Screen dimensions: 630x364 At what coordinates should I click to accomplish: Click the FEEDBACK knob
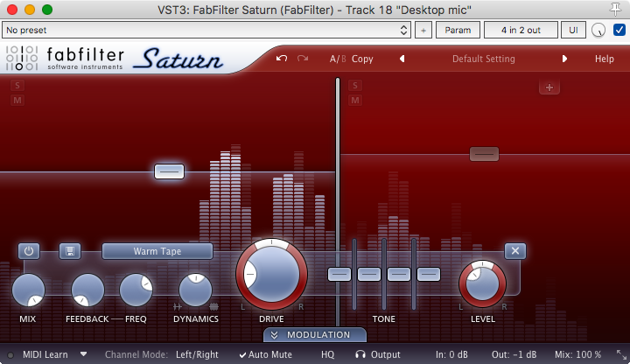[87, 290]
